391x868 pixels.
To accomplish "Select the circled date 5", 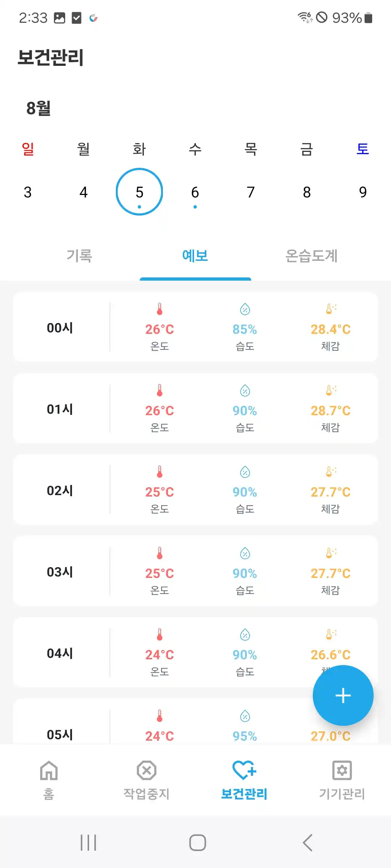I will [x=139, y=192].
